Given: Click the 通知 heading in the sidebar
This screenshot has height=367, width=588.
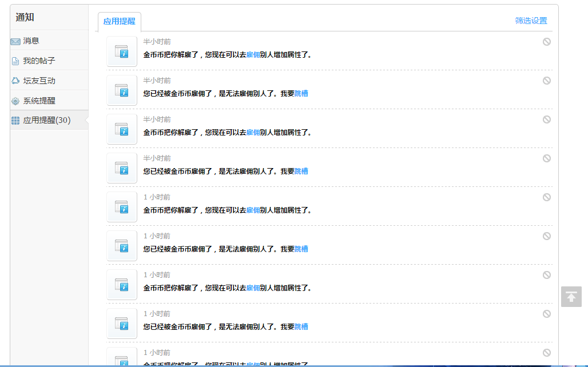Looking at the screenshot, I should (25, 17).
